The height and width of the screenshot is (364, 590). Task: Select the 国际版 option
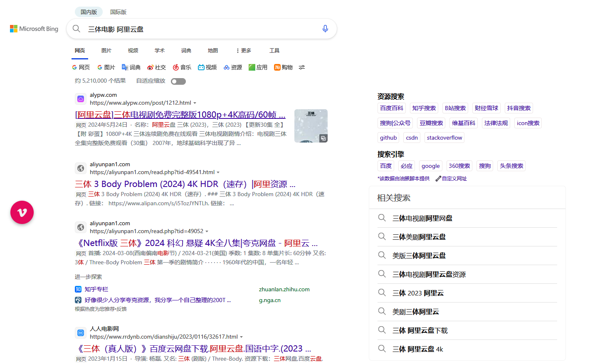tap(118, 12)
